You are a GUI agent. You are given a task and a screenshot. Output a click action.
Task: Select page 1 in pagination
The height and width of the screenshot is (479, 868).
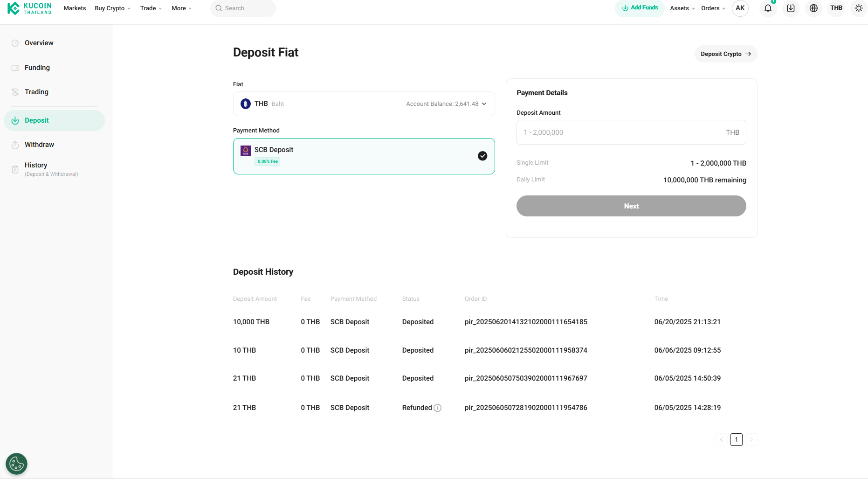736,439
